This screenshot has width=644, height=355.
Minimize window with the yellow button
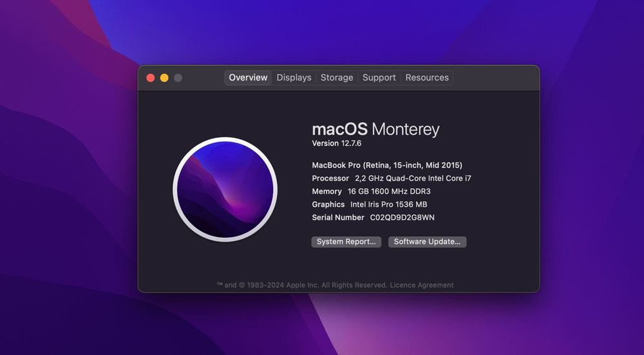click(164, 78)
